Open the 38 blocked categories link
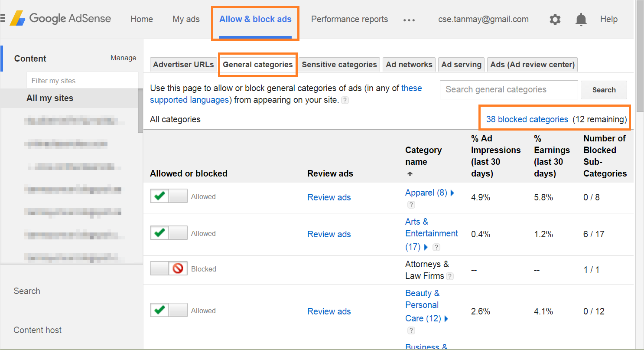 click(x=527, y=119)
